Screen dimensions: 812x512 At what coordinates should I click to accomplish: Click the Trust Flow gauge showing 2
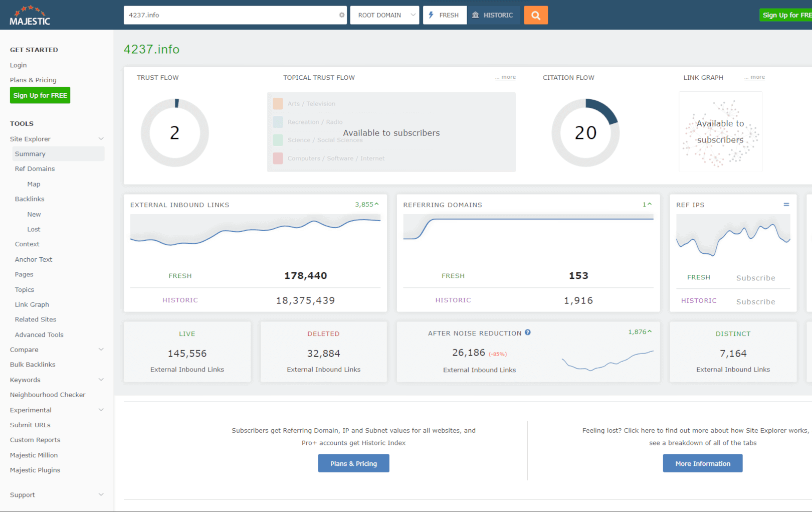pyautogui.click(x=174, y=132)
